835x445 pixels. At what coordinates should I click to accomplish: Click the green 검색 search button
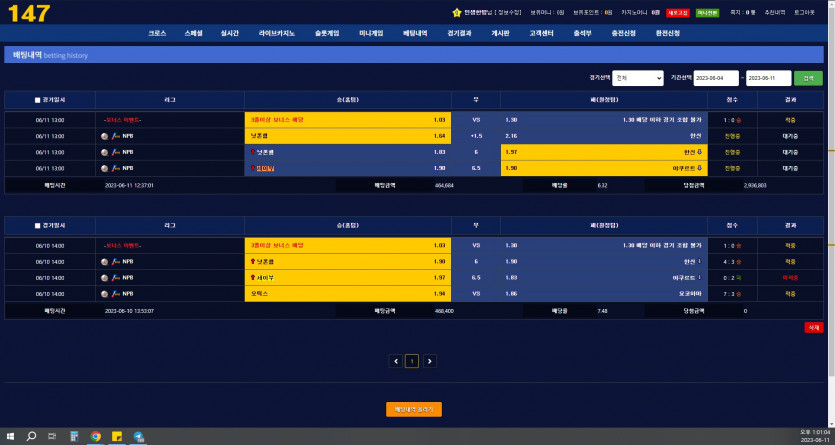[x=808, y=77]
